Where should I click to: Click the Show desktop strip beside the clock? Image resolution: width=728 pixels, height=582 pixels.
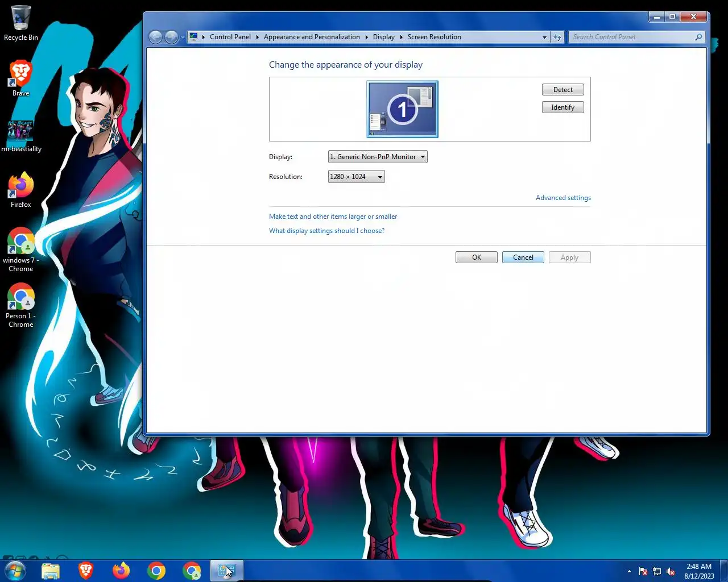click(724, 571)
